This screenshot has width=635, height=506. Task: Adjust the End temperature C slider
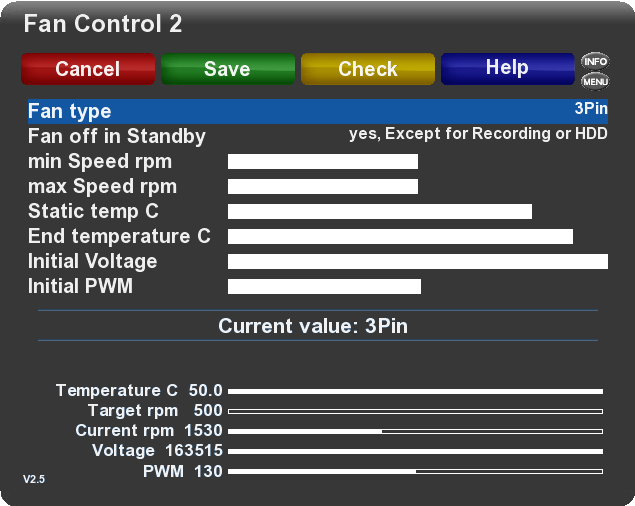pyautogui.click(x=400, y=237)
